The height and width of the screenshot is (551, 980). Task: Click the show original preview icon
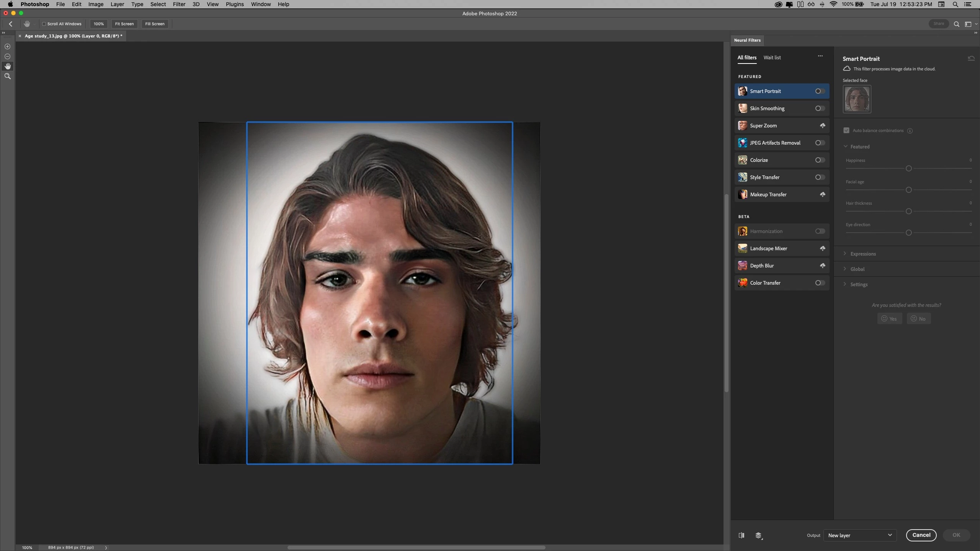(x=742, y=535)
